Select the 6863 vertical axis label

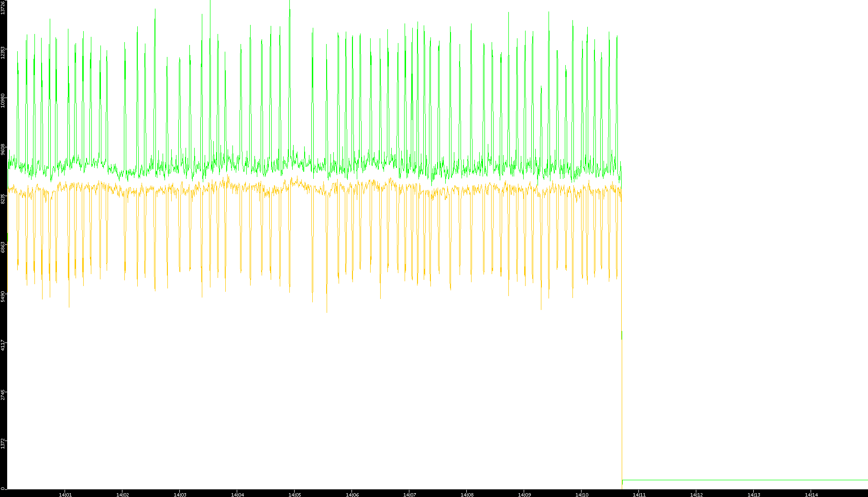[x=3, y=248]
